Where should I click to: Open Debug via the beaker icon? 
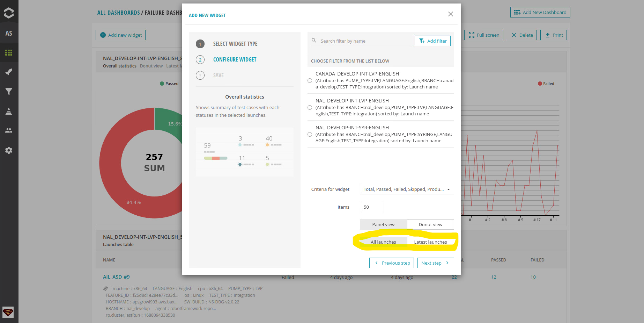point(9,111)
